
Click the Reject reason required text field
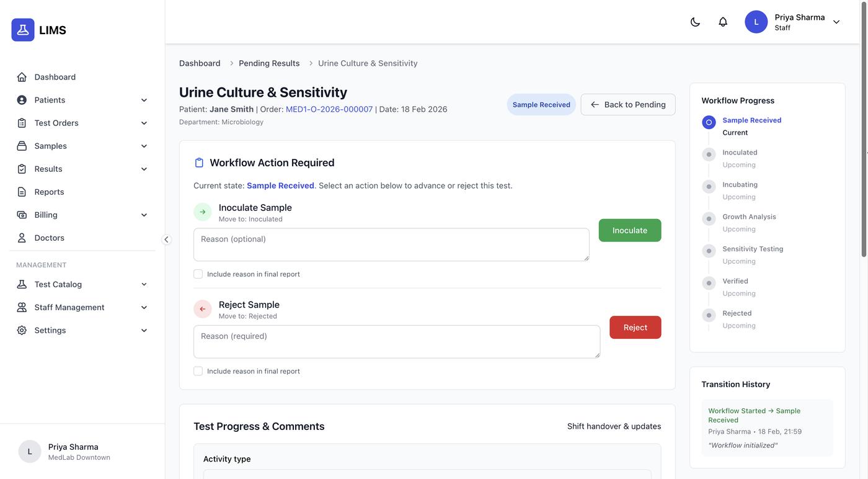pyautogui.click(x=397, y=342)
